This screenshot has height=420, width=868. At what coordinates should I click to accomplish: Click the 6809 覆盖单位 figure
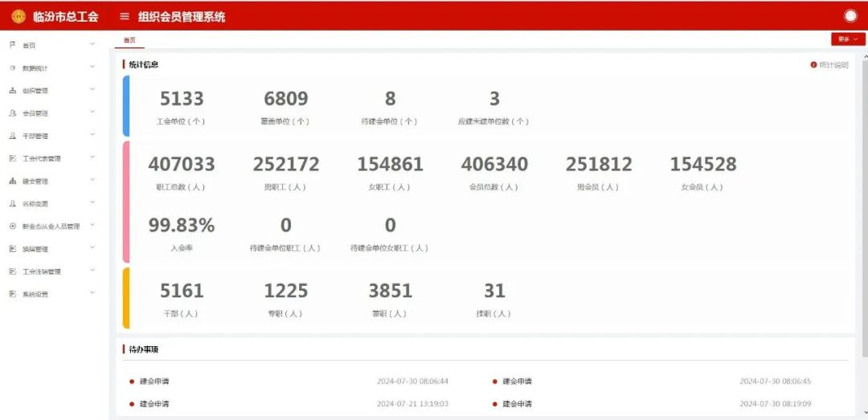coord(285,99)
